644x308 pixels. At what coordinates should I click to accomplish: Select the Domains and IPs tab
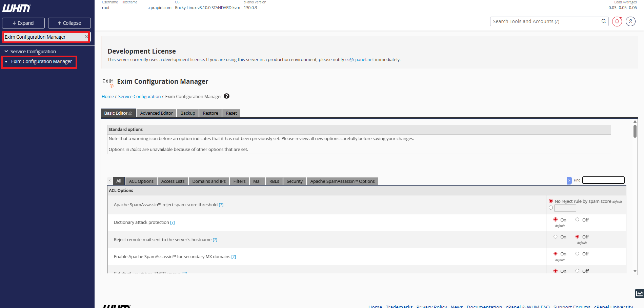point(209,181)
